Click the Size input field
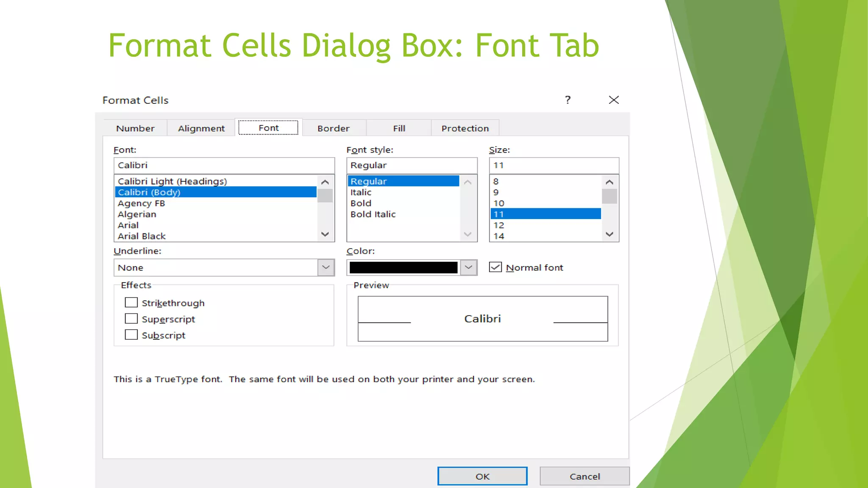Screen dimensions: 868x488 pyautogui.click(x=554, y=165)
